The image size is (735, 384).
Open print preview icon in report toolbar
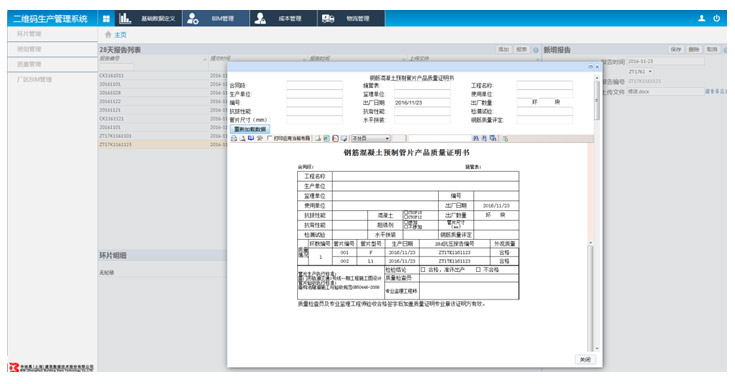click(242, 138)
